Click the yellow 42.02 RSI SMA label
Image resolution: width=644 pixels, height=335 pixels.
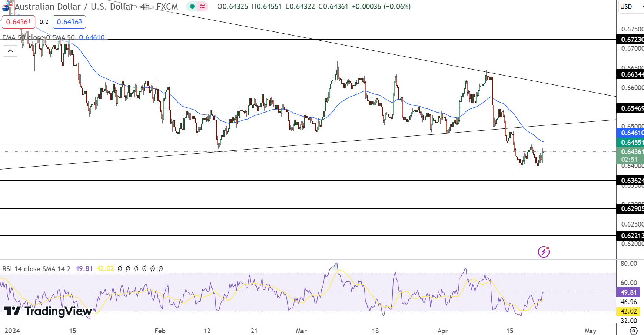point(629,311)
